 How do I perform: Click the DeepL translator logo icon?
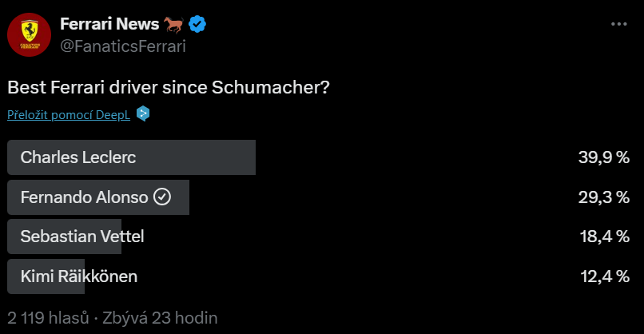point(143,113)
